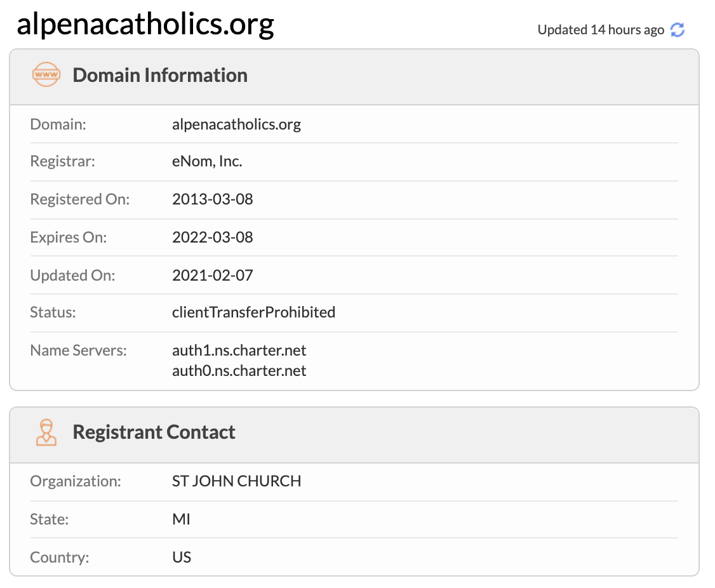This screenshot has width=715, height=588.
Task: Click the Updated 14 hours ago text
Action: click(x=601, y=30)
